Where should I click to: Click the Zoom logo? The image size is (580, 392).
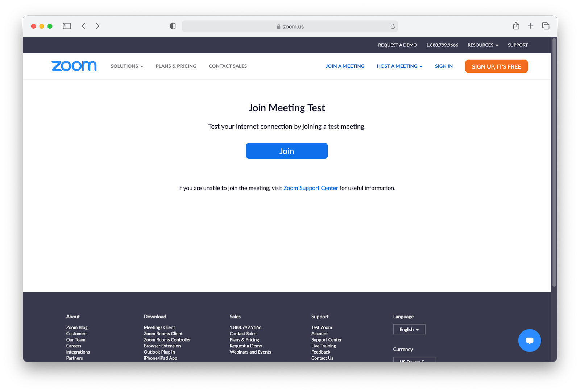pyautogui.click(x=74, y=66)
